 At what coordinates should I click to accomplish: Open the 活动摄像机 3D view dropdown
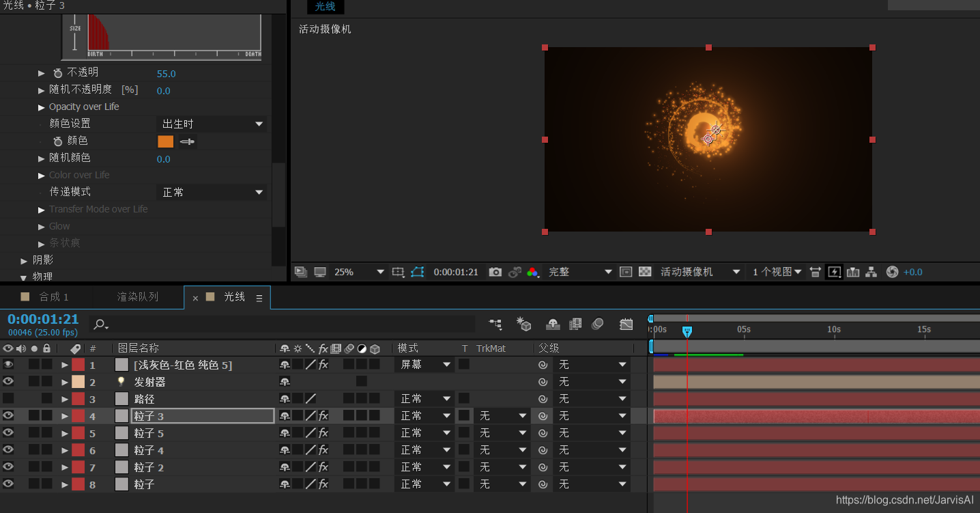tap(700, 272)
